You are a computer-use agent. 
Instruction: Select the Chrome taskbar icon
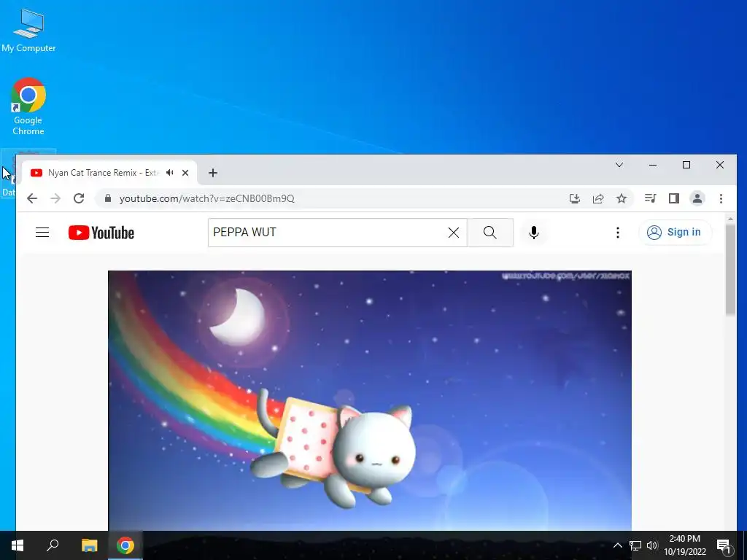tap(125, 545)
